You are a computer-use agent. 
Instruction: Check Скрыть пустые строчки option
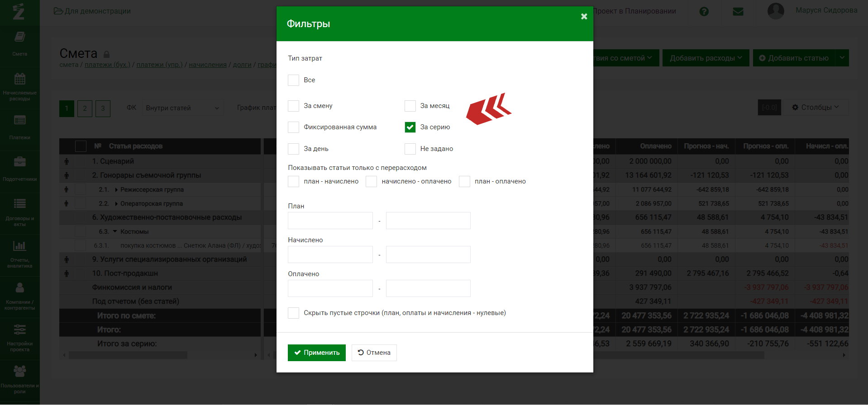(x=294, y=313)
